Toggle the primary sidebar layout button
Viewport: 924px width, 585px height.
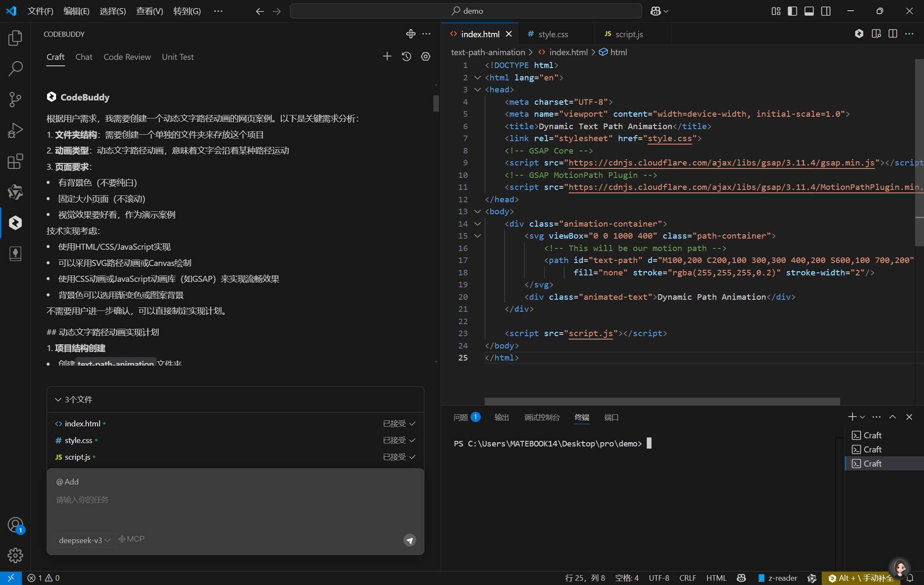pos(792,11)
